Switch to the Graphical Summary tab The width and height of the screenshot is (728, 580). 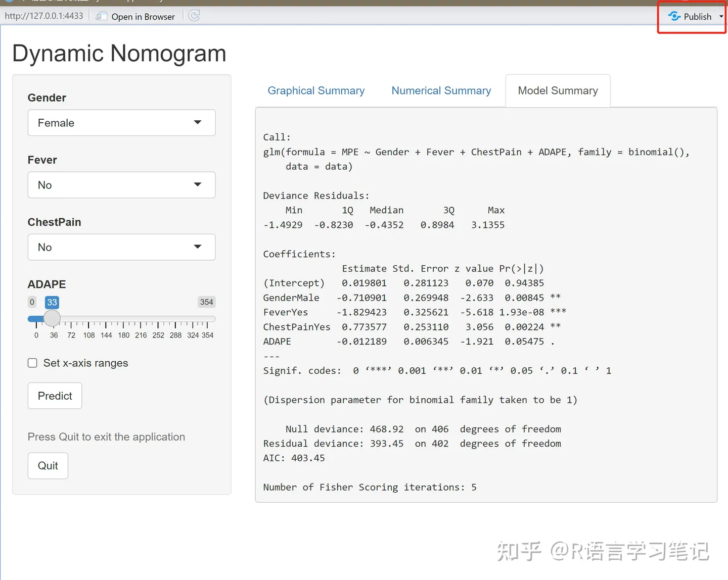(316, 90)
